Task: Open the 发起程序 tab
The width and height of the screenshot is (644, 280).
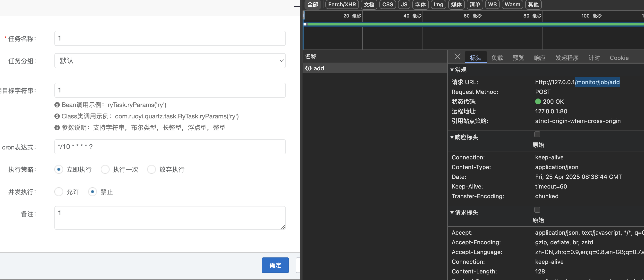Action: [x=567, y=58]
